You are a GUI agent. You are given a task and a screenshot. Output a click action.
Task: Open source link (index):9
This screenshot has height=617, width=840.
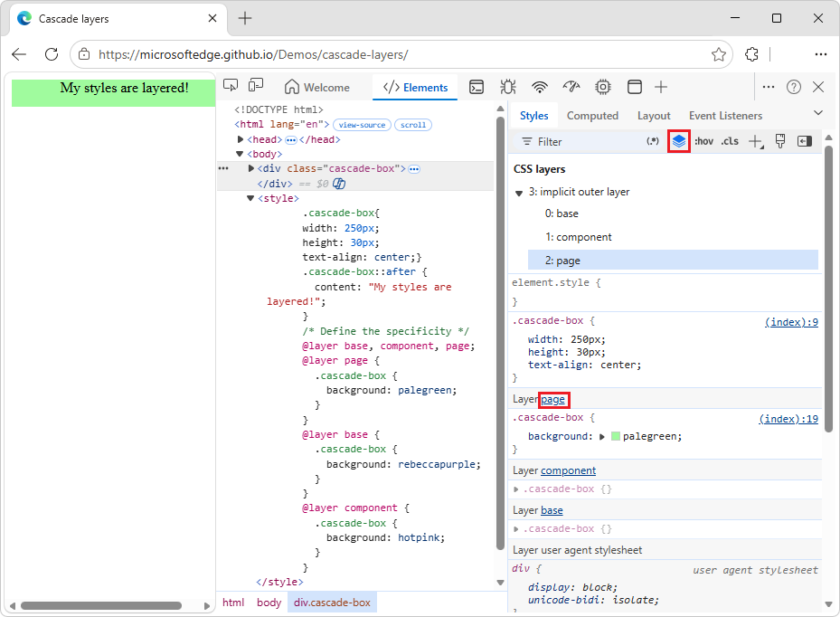tap(790, 322)
